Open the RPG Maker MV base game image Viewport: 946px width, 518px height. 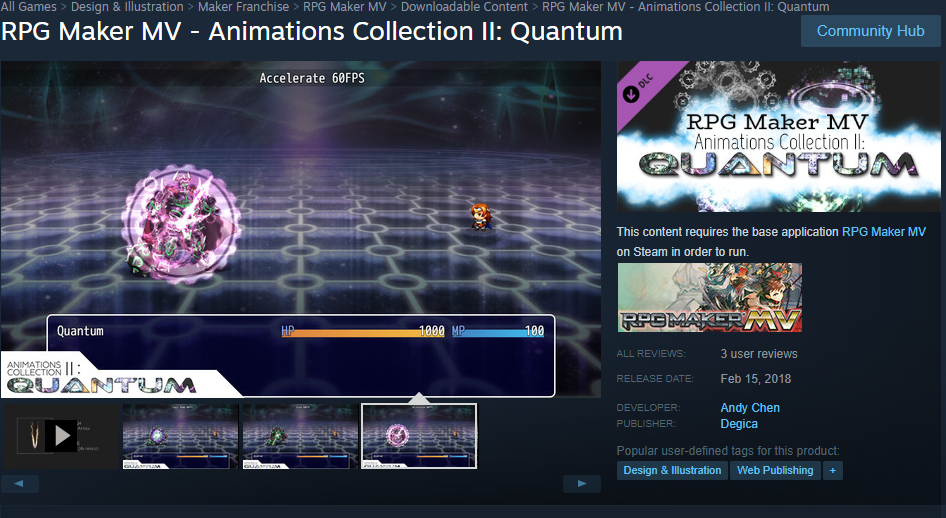710,297
